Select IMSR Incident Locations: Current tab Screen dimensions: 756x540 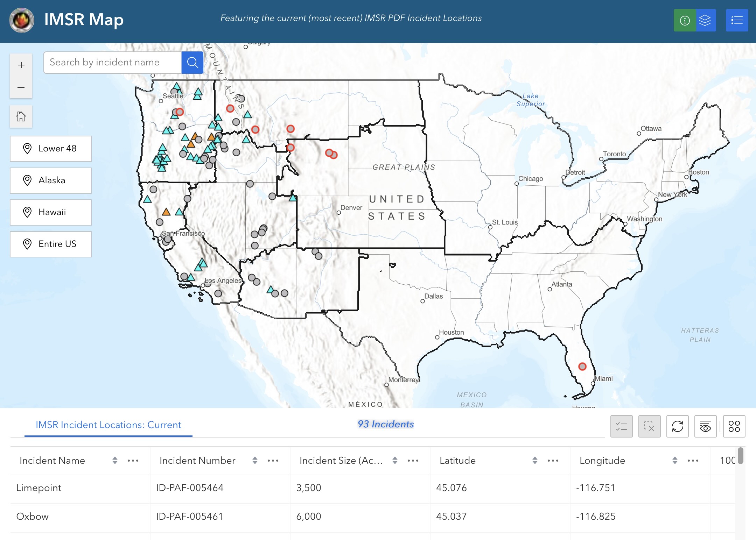(x=108, y=425)
